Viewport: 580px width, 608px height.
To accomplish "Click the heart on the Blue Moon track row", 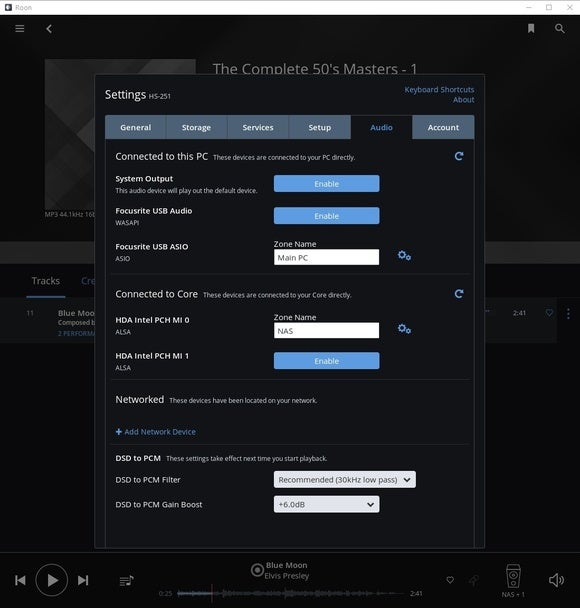I will [549, 313].
